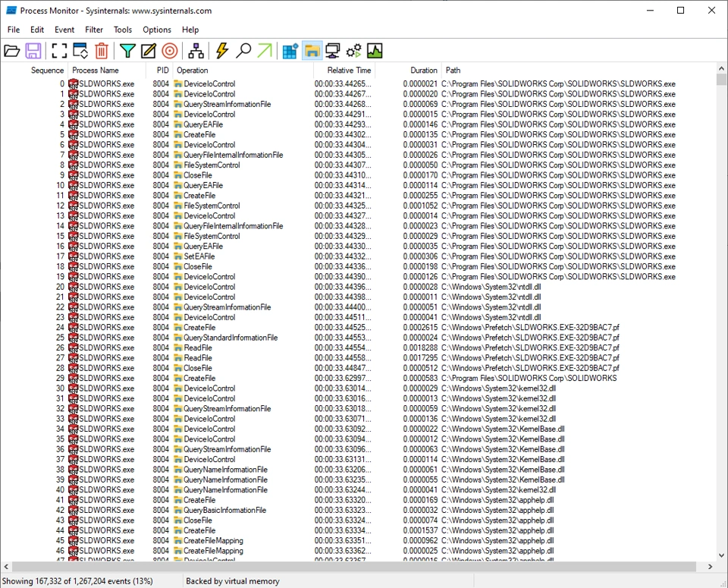The height and width of the screenshot is (588, 728).
Task: Toggle Show File System Activity icon
Action: 312,51
